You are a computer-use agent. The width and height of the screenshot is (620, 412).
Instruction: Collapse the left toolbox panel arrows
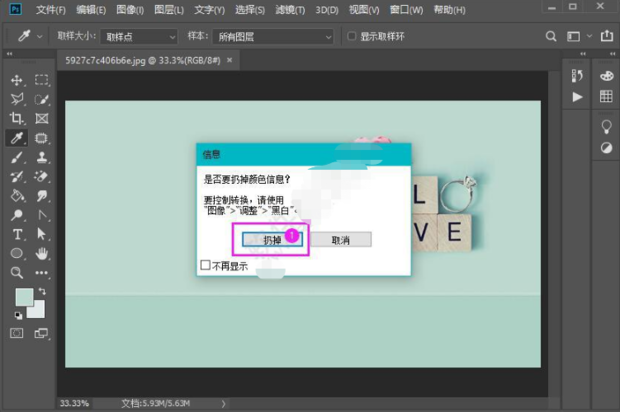point(9,54)
